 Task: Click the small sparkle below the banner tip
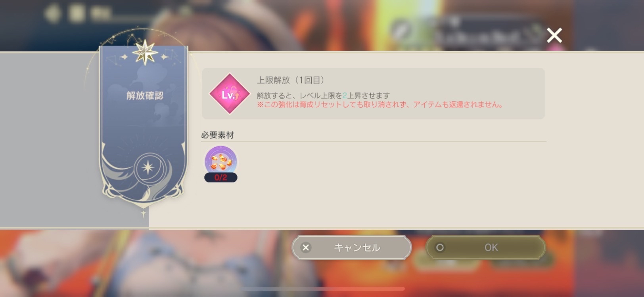[x=143, y=214]
